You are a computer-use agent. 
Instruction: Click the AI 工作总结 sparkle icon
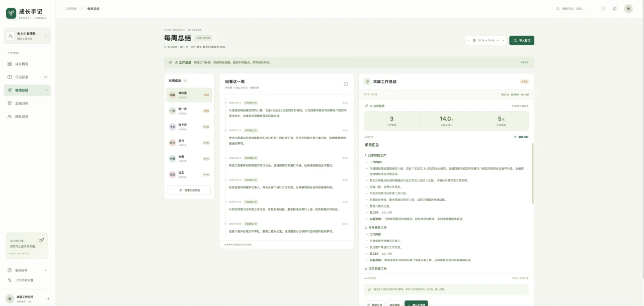[171, 62]
